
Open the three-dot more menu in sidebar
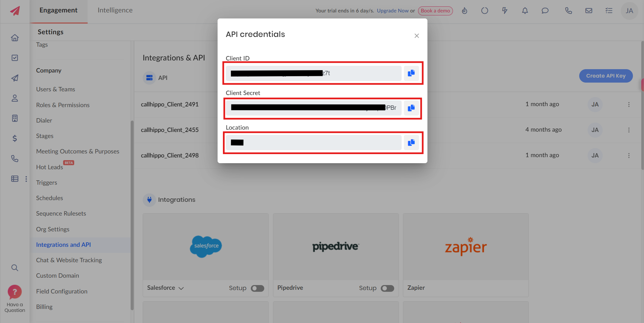coord(26,179)
